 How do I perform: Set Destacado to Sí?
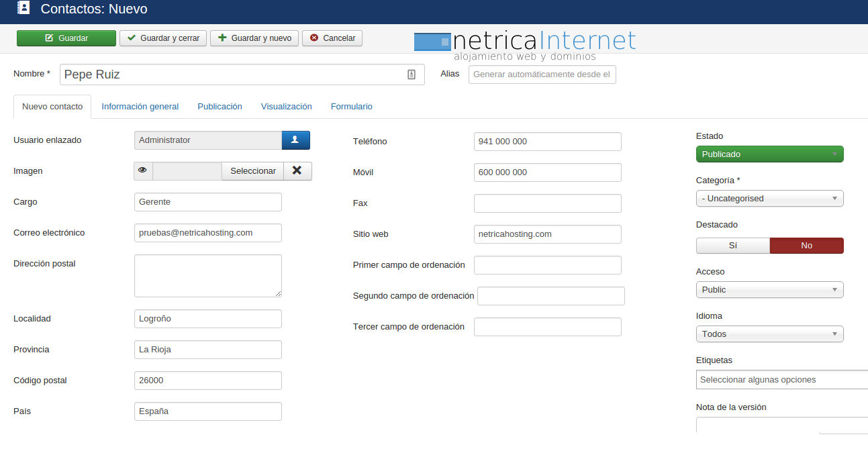click(x=732, y=246)
